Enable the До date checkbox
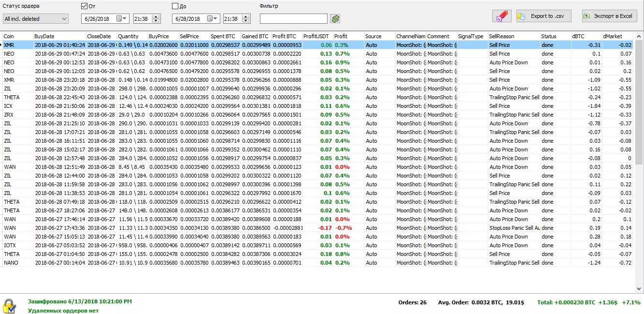The height and width of the screenshot is (314, 644). click(175, 6)
